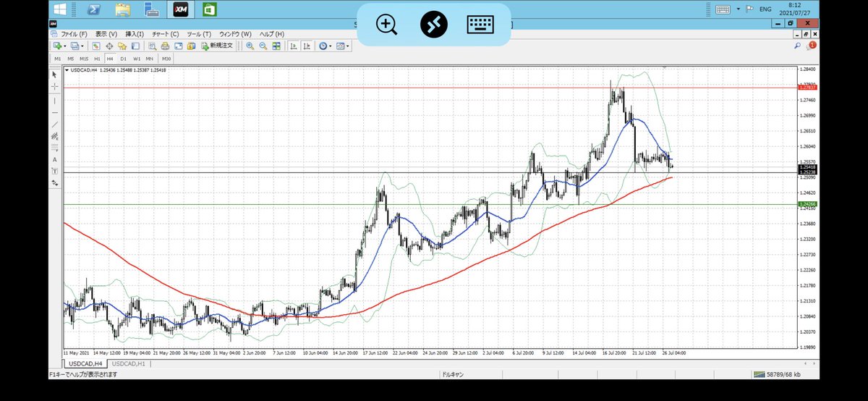Toggle the Data Window crosshair icon
Viewport: 868px width, 401px height.
109,46
